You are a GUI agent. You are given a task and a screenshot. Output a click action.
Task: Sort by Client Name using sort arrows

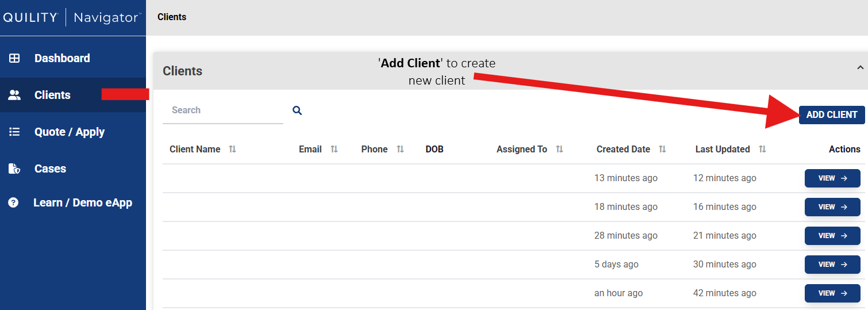coord(232,150)
